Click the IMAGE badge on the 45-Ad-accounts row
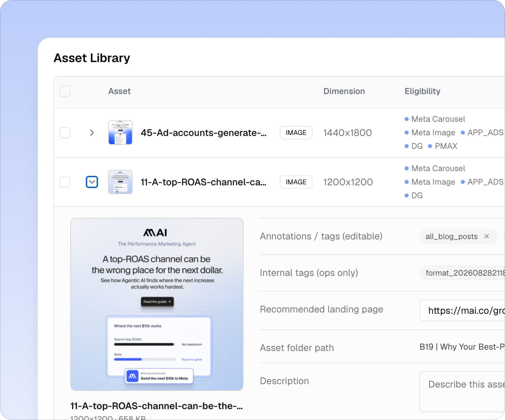Screen dimensions: 505x420 point(296,132)
